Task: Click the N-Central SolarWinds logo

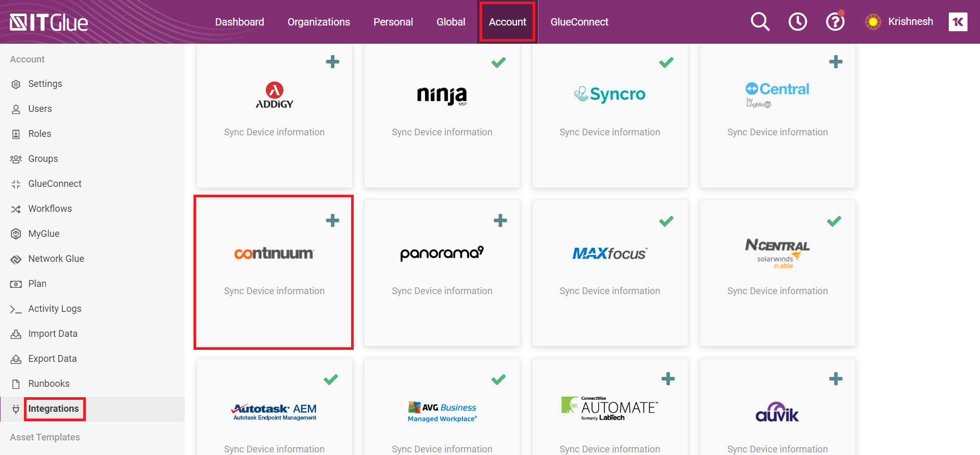Action: pyautogui.click(x=777, y=254)
